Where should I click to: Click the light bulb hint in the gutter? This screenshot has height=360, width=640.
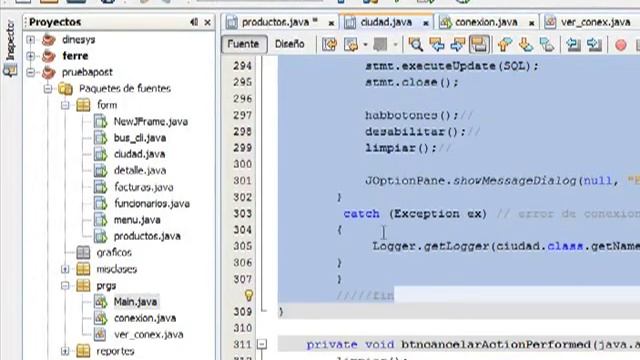(x=249, y=295)
